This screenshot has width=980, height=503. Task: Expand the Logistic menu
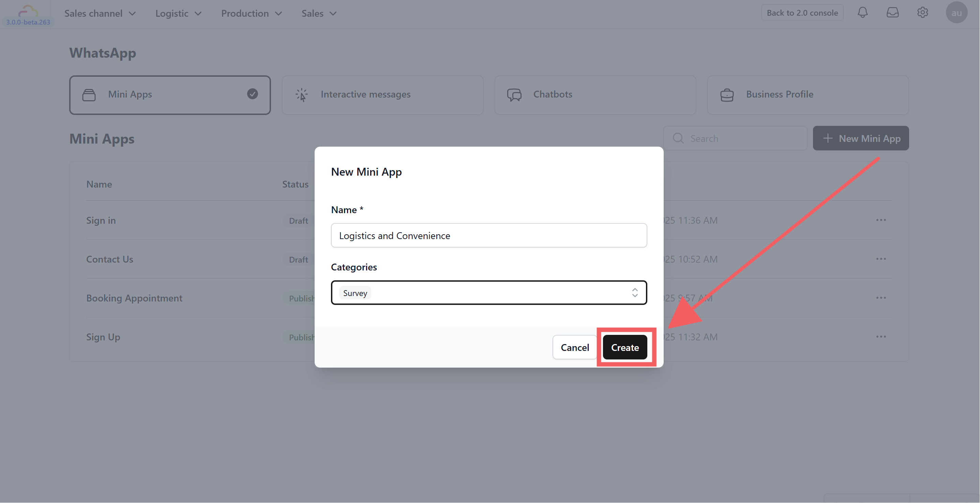[178, 13]
